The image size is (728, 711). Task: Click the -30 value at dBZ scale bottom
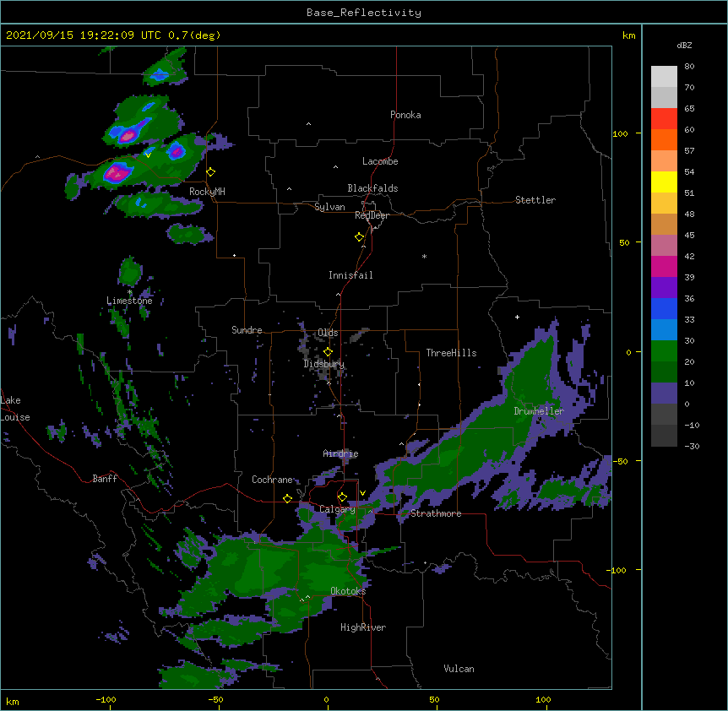pos(692,446)
